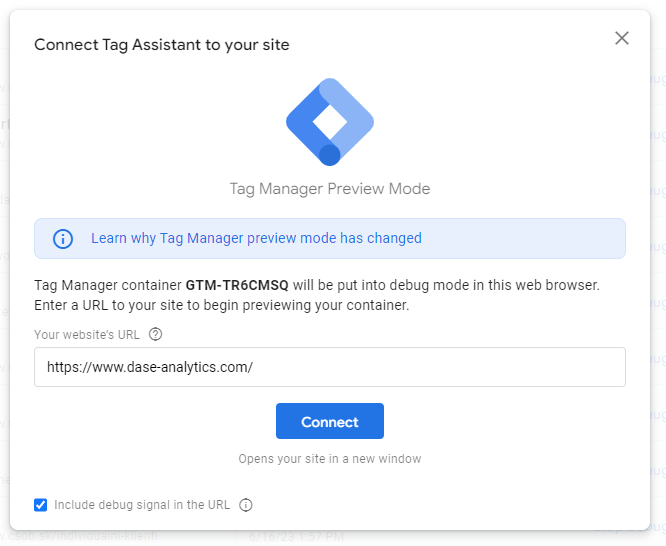This screenshot has width=666, height=546.
Task: Open the question mark help beside website URL
Action: coord(155,334)
